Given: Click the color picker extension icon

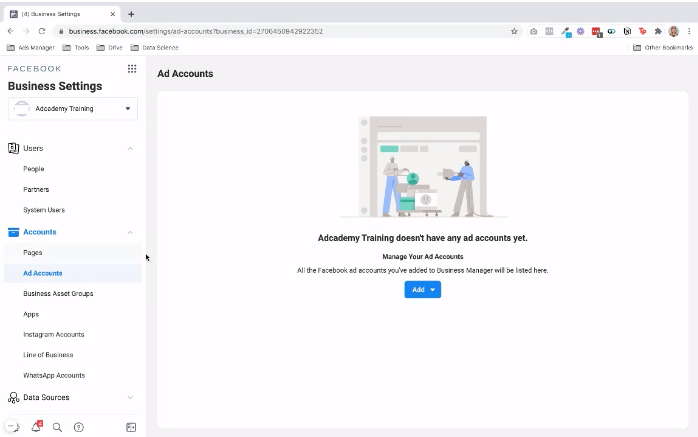Looking at the screenshot, I should (566, 32).
